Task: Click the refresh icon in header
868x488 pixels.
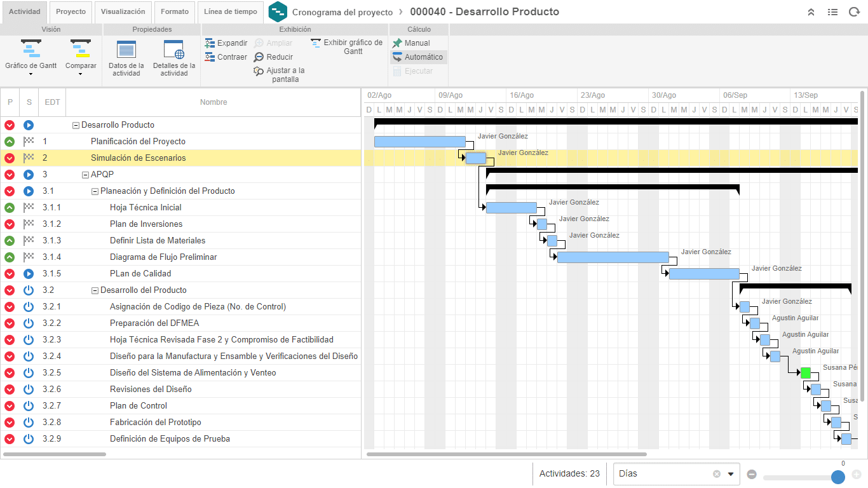Action: (x=854, y=12)
